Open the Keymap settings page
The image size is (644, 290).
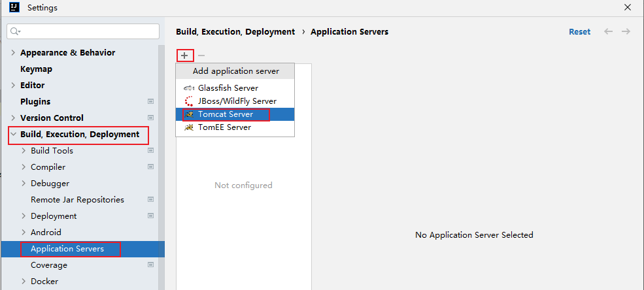[x=36, y=69]
